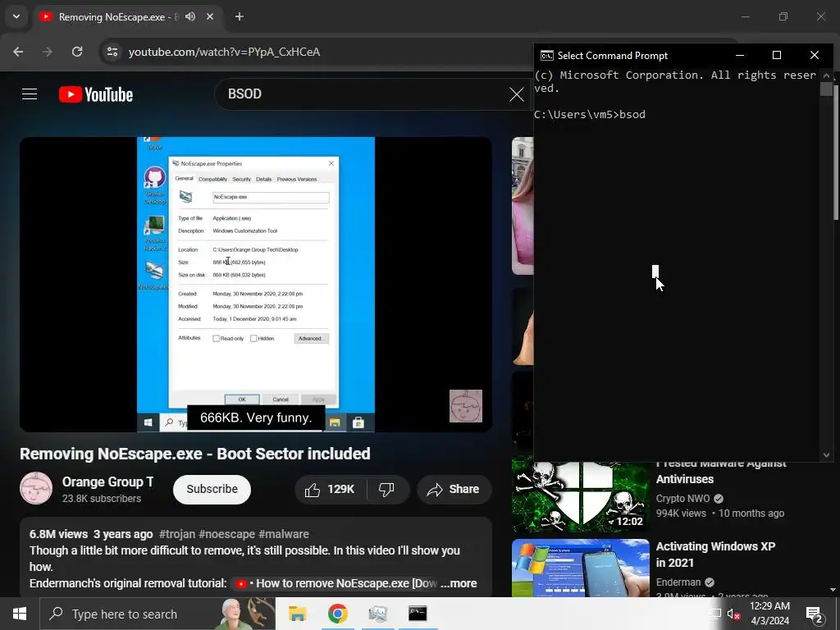Expand description with ...more
The width and height of the screenshot is (840, 630).
tap(459, 583)
